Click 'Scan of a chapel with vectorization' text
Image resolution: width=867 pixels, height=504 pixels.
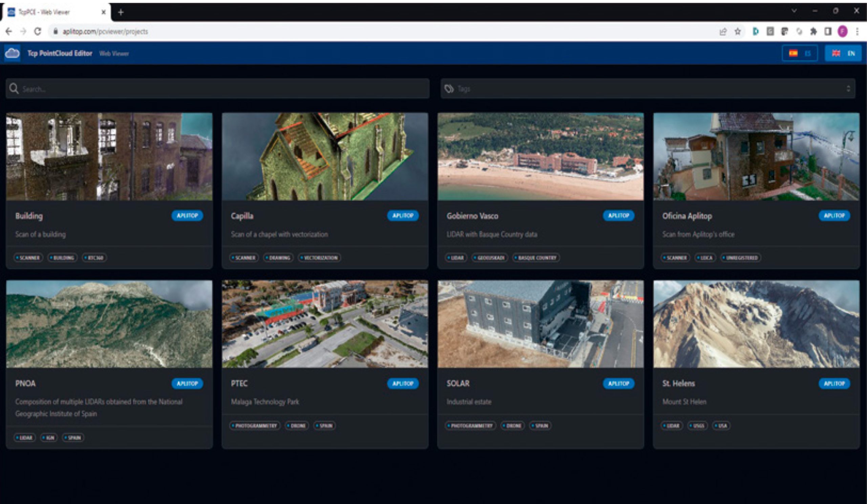pos(279,234)
